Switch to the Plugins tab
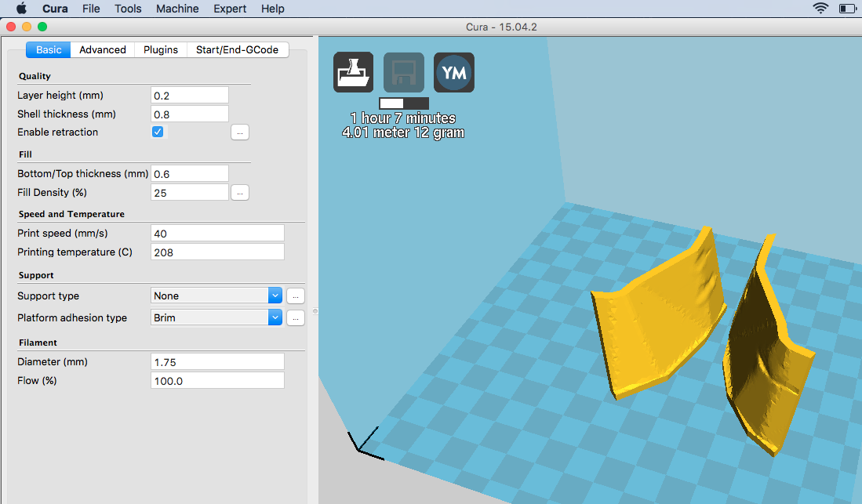The width and height of the screenshot is (862, 504). tap(161, 49)
